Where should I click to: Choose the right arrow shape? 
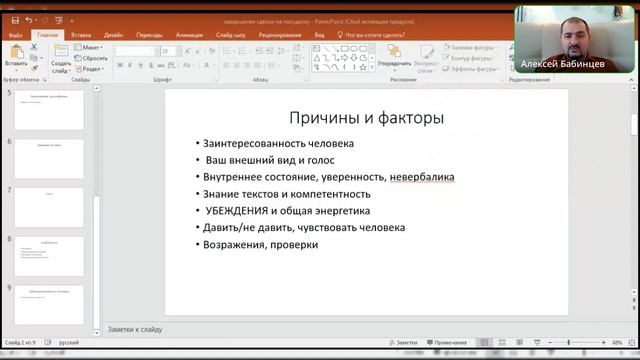[344, 58]
